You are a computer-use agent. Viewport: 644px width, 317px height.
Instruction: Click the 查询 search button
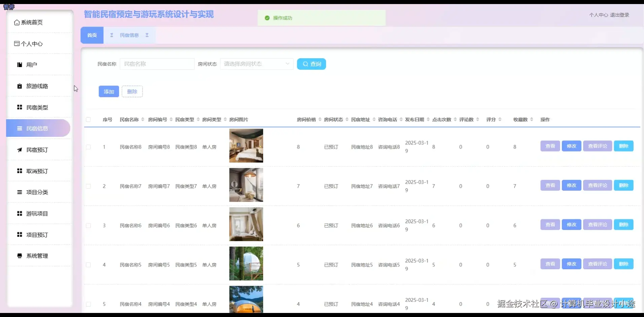[x=311, y=64]
